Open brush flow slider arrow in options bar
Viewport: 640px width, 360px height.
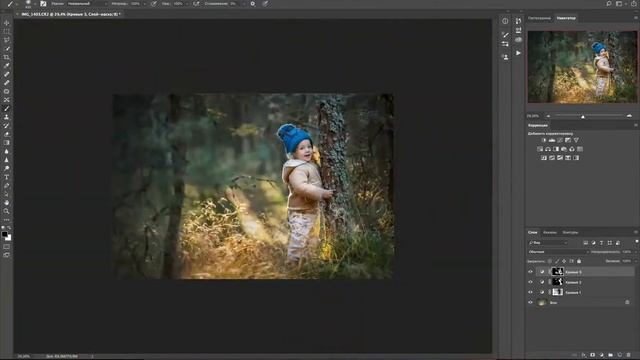[x=187, y=4]
